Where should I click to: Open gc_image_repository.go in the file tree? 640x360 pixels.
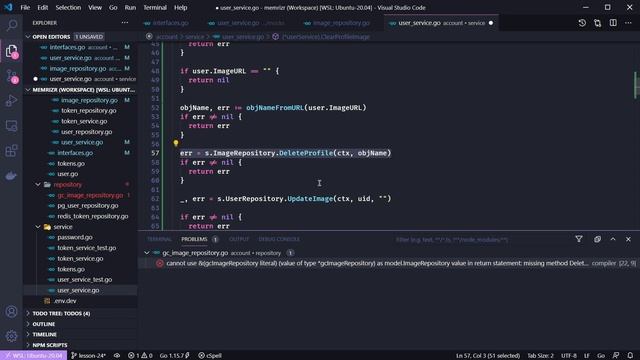(90, 195)
